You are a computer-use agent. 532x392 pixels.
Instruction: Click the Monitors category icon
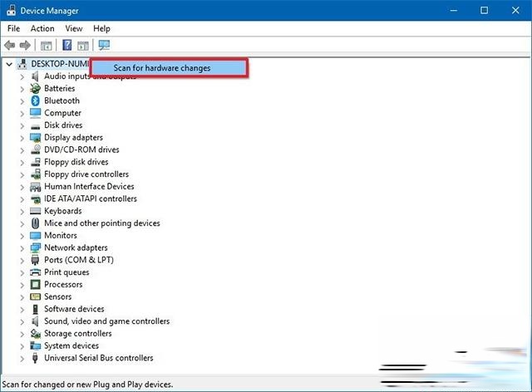point(35,235)
